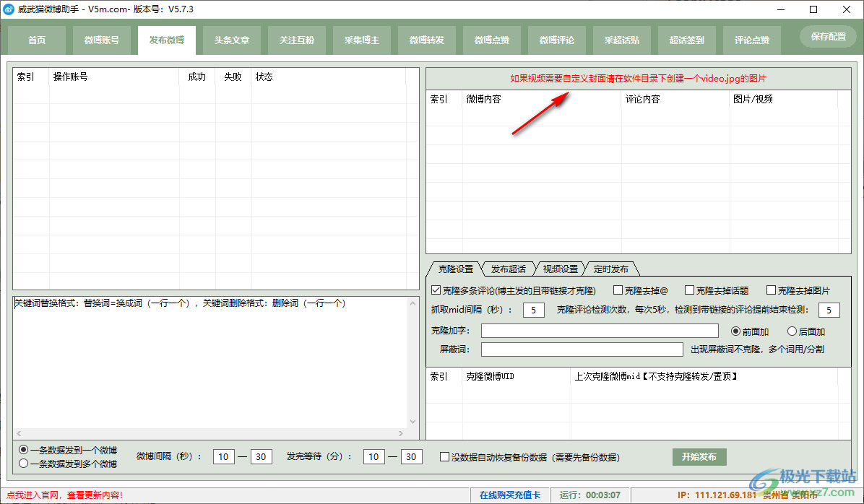The height and width of the screenshot is (504, 864).
Task: Click the 点我进入官网 link in status bar
Action: click(64, 495)
